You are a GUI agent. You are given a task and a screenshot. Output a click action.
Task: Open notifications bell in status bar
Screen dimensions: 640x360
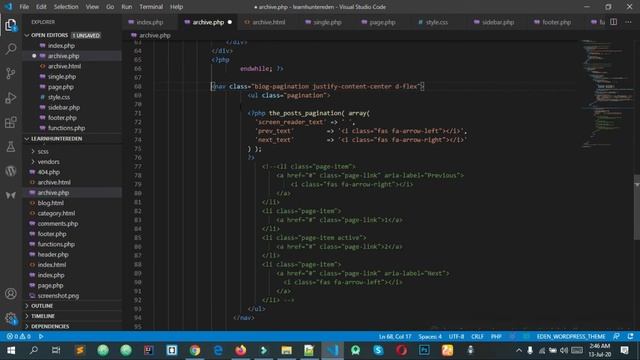coord(631,336)
